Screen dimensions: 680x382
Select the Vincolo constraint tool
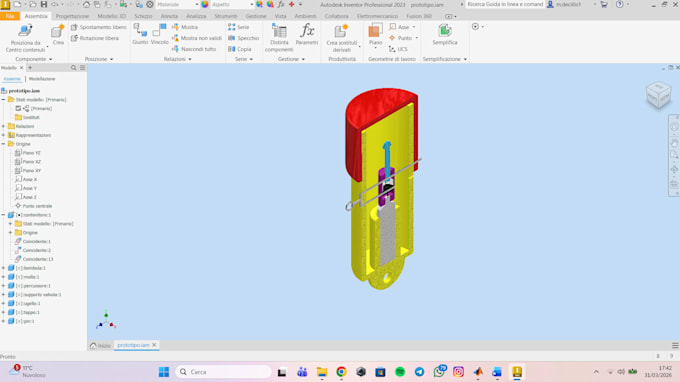159,34
